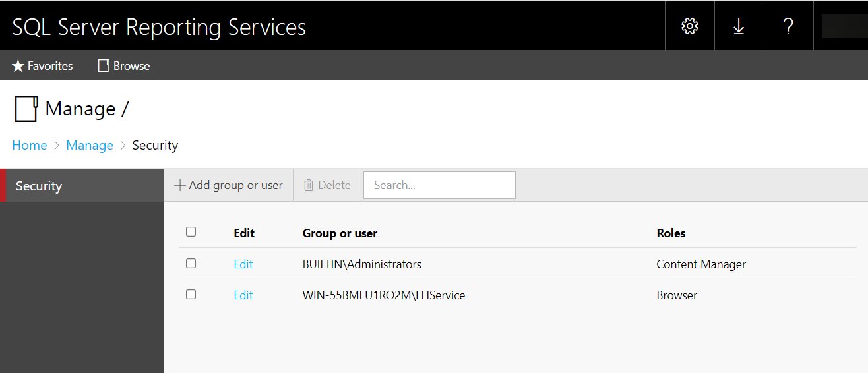Click the Manage / page heading

(86, 109)
